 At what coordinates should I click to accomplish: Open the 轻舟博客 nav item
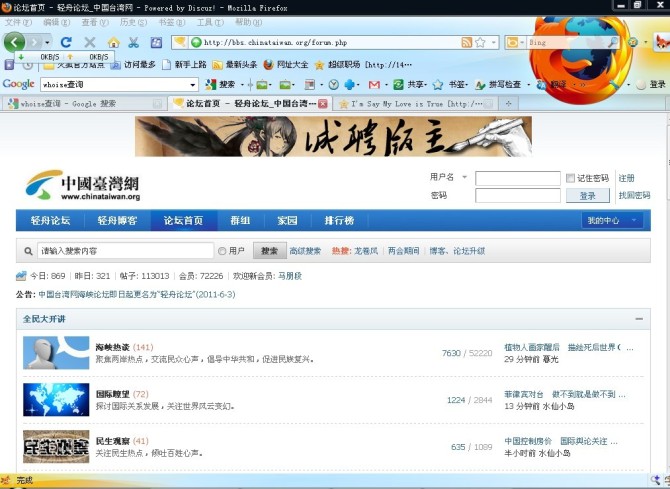click(x=118, y=221)
